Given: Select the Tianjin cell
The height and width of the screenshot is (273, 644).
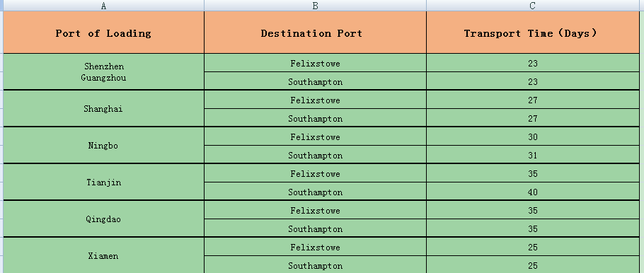Looking at the screenshot, I should tap(103, 182).
